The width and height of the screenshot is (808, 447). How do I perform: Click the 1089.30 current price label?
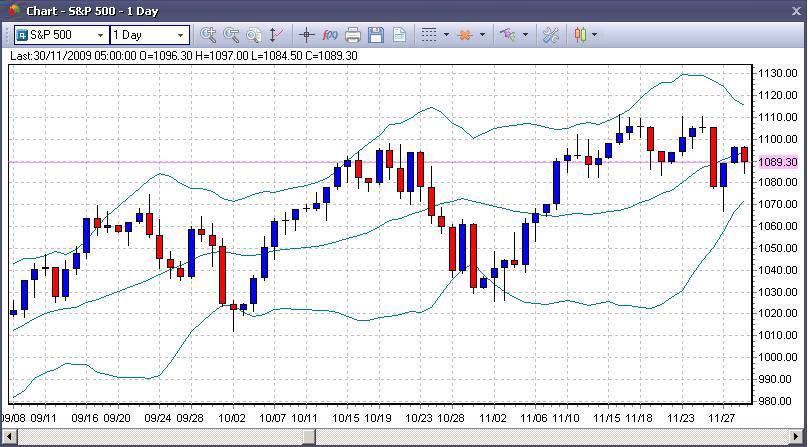pos(778,162)
